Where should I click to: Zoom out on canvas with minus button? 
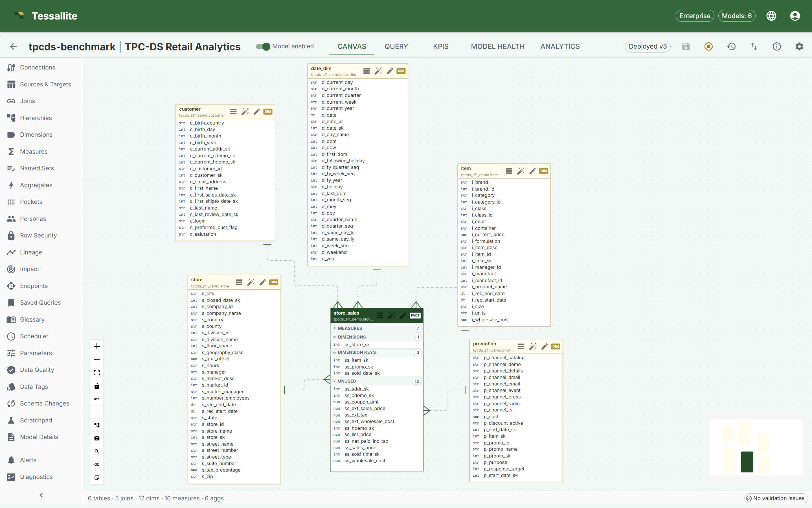(x=97, y=359)
